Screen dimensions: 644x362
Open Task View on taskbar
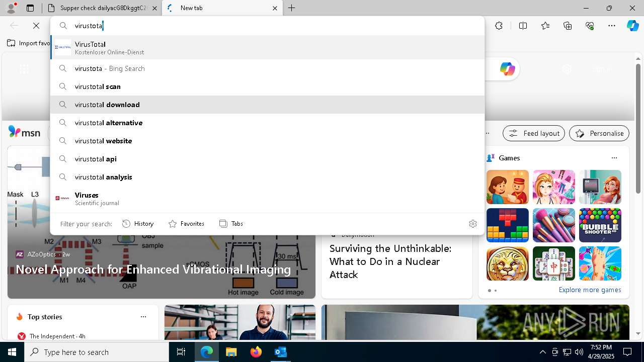[x=181, y=352]
